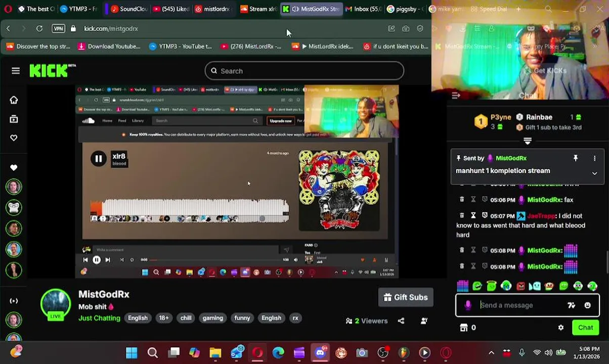
Task: Open the Browse icon in Kick sidebar
Action: (14, 119)
